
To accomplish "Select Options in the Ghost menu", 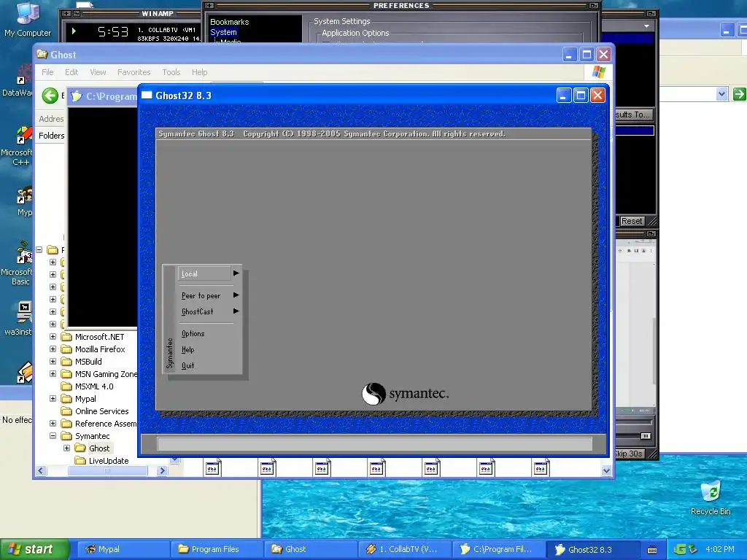I will [193, 334].
